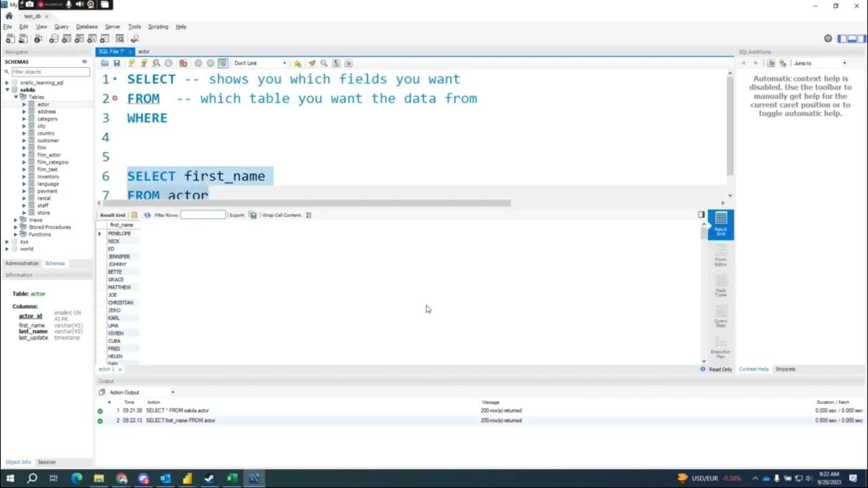868x488 pixels.
Task: Toggle auto-commit mode button
Action: 222,63
